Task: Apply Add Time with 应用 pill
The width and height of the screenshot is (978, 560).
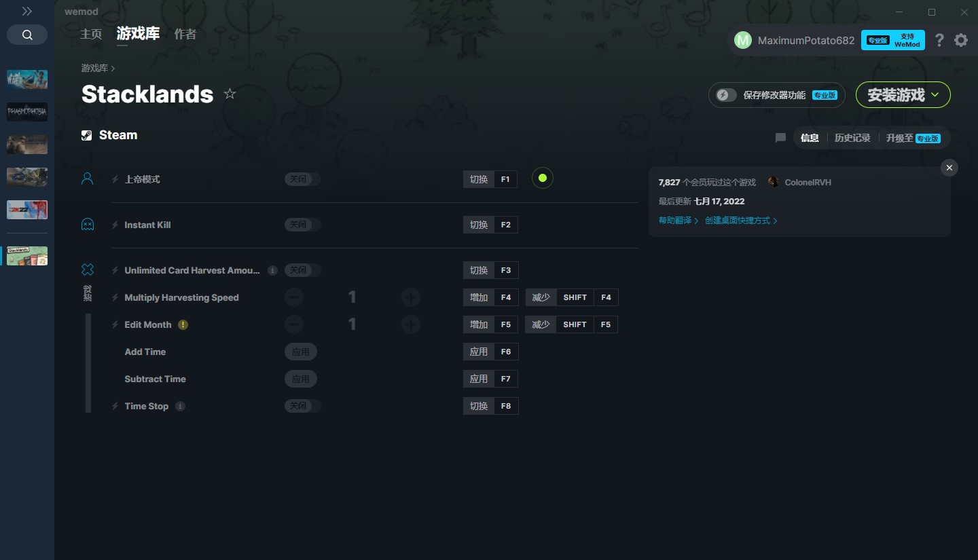Action: pyautogui.click(x=301, y=352)
